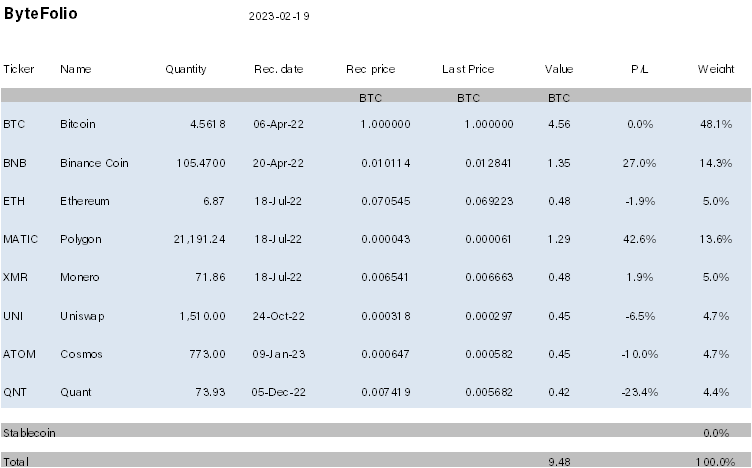Select last price 0.006663
Viewport: 752px width, 468px height.
489,277
